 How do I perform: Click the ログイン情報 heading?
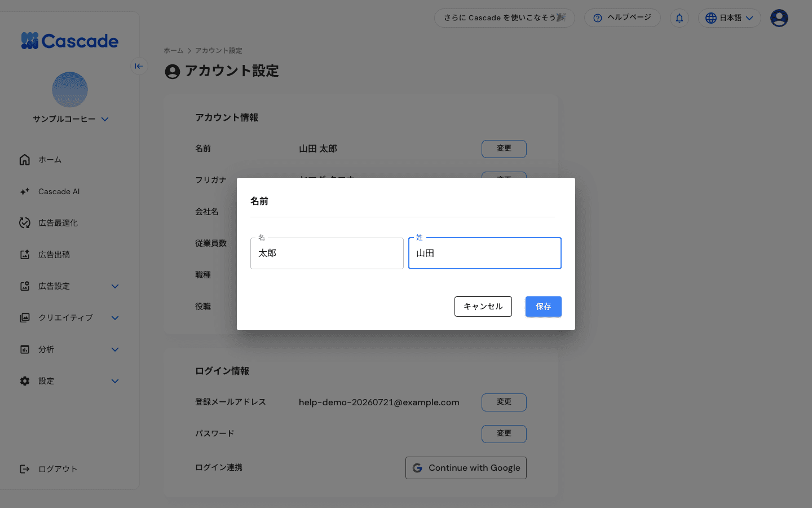point(222,371)
